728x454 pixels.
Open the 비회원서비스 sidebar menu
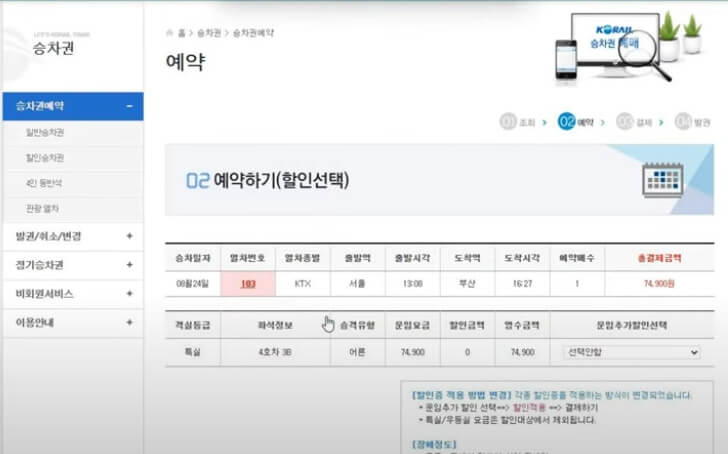pyautogui.click(x=73, y=294)
